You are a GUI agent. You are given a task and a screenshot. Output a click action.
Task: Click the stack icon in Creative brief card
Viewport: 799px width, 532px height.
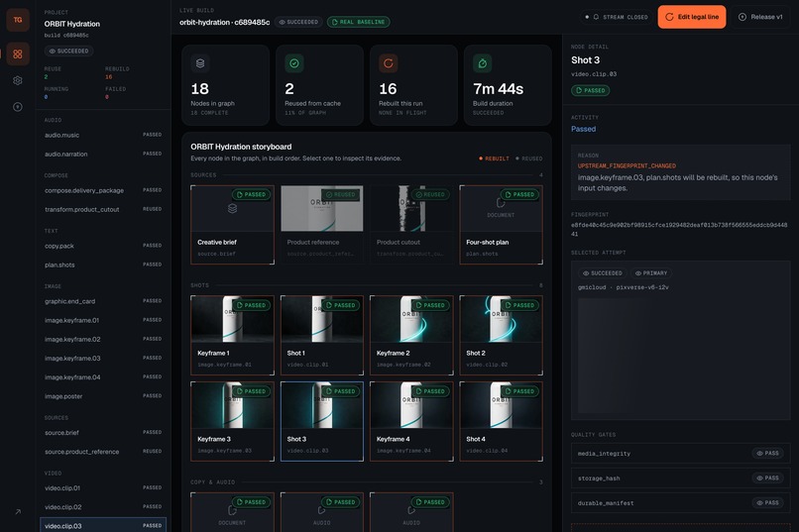(x=232, y=209)
